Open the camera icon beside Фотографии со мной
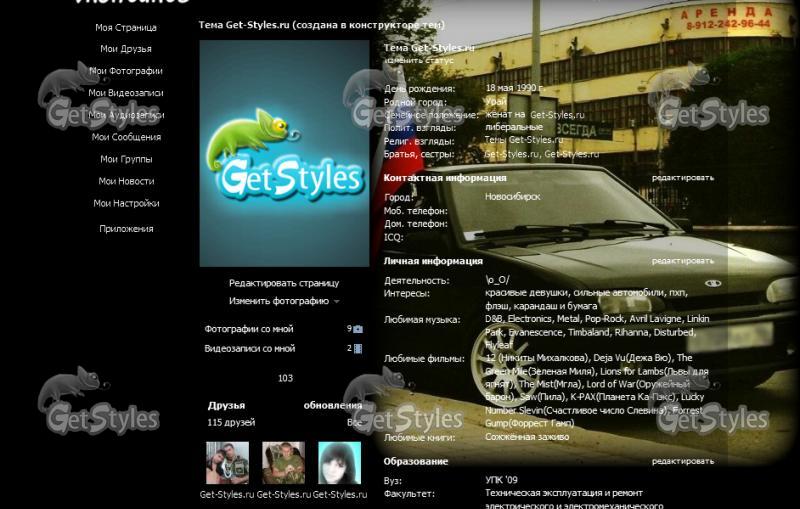Viewport: 800px width, 509px height. click(x=358, y=329)
